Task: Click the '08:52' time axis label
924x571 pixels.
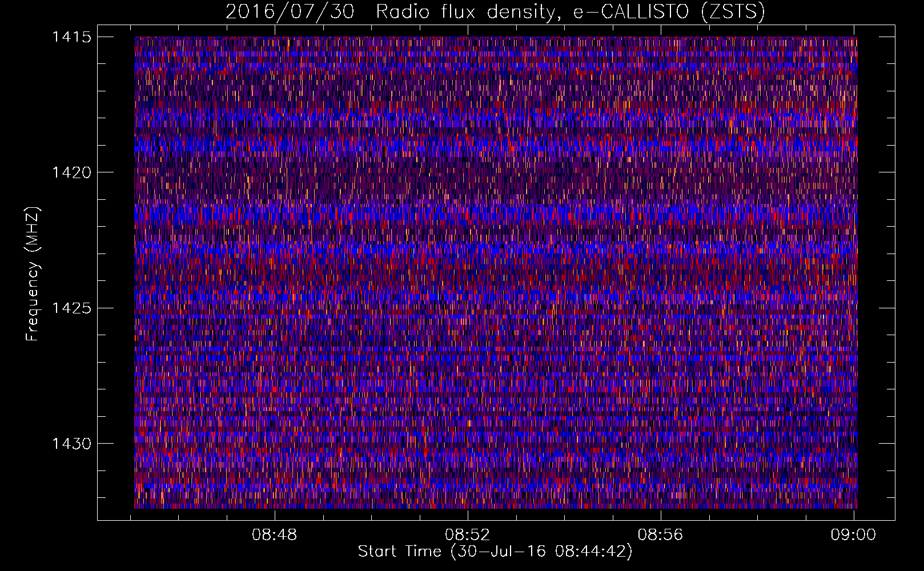Action: click(468, 535)
